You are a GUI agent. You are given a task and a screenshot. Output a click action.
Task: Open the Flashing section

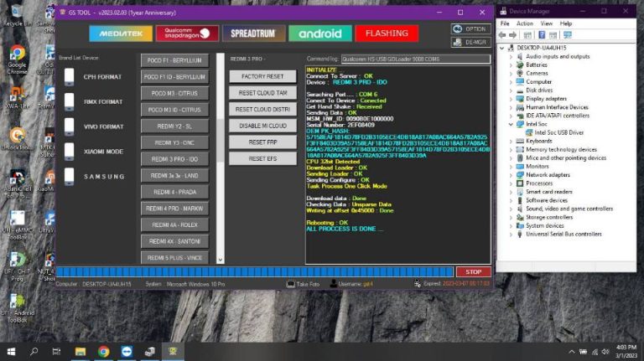coord(387,34)
